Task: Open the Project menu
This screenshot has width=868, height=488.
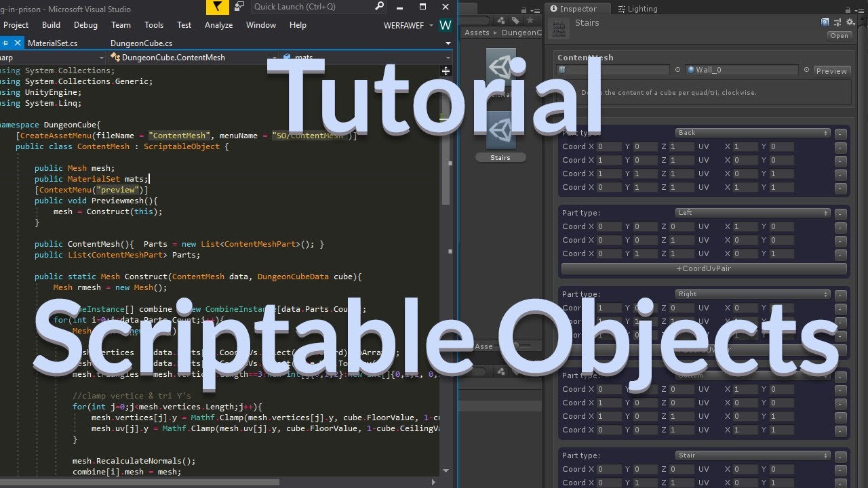Action: (16, 25)
